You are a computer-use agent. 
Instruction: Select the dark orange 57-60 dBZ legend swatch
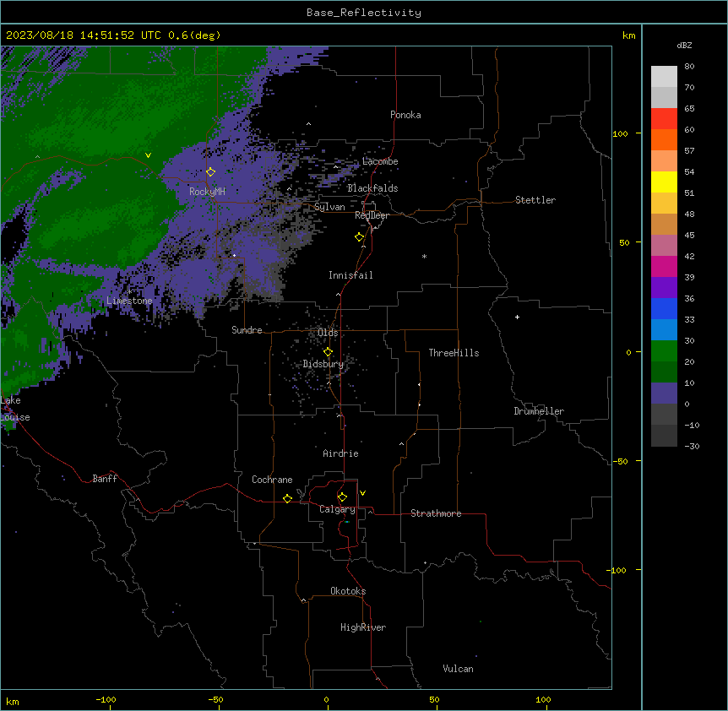[x=664, y=139]
